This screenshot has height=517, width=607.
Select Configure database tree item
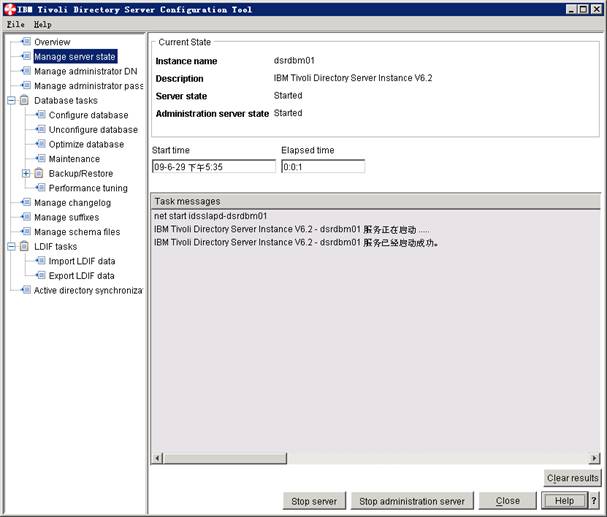coord(88,115)
